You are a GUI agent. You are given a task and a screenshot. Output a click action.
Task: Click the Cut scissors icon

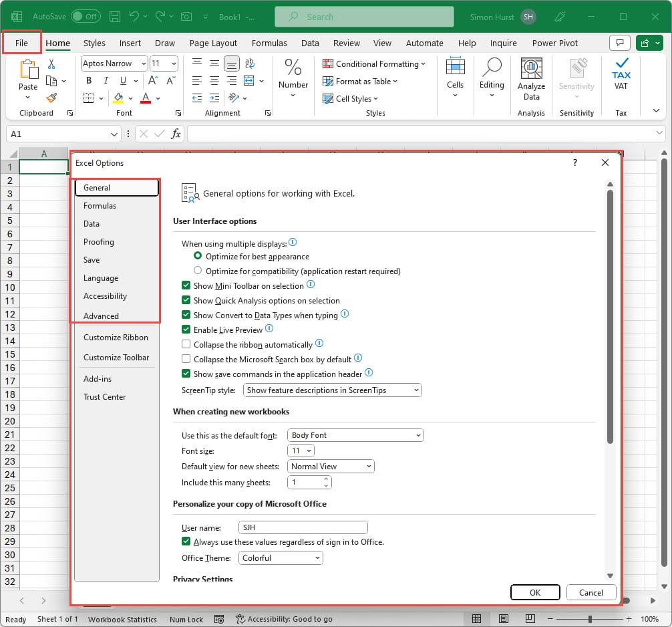tap(51, 64)
